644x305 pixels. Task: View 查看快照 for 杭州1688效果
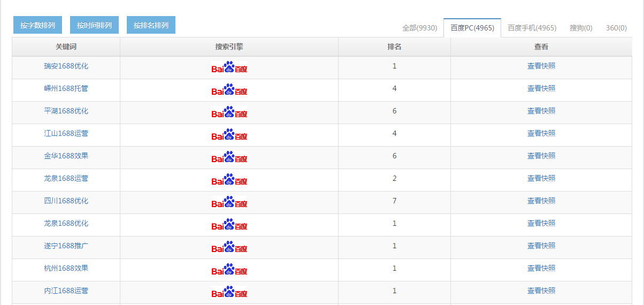[x=541, y=269]
